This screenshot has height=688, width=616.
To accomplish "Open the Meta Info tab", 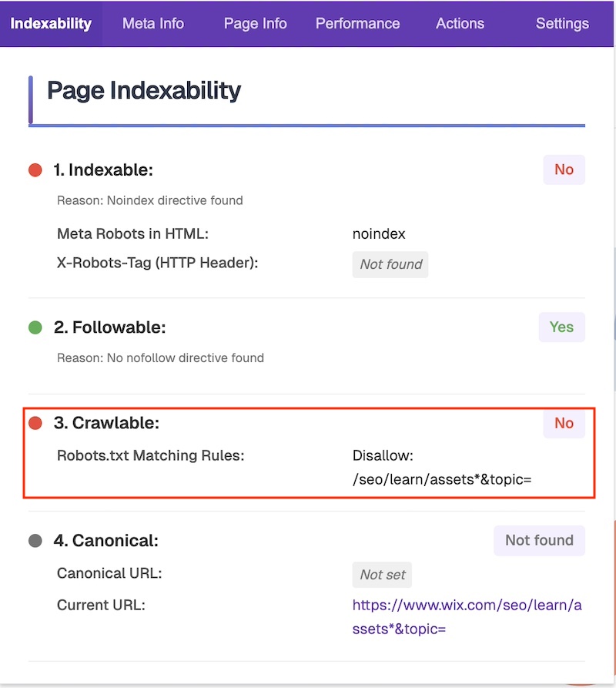I will [153, 23].
